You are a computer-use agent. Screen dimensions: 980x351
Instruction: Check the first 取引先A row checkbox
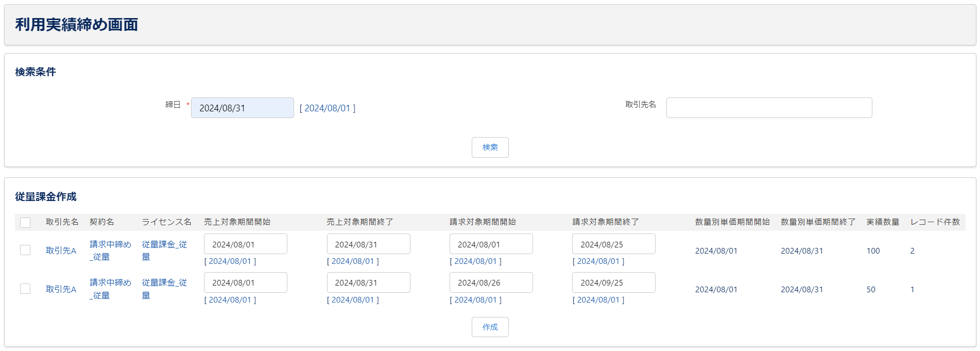coord(25,250)
